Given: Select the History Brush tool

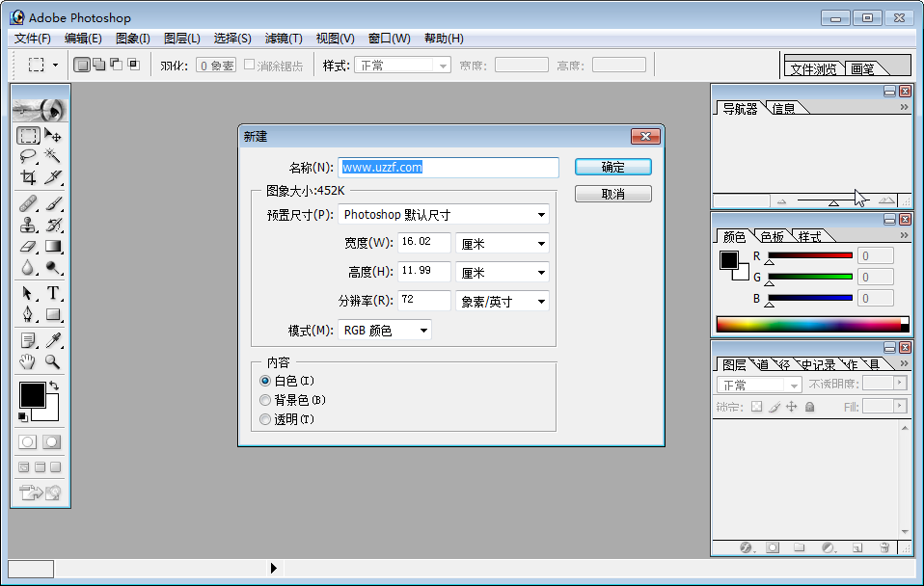Looking at the screenshot, I should click(x=53, y=225).
